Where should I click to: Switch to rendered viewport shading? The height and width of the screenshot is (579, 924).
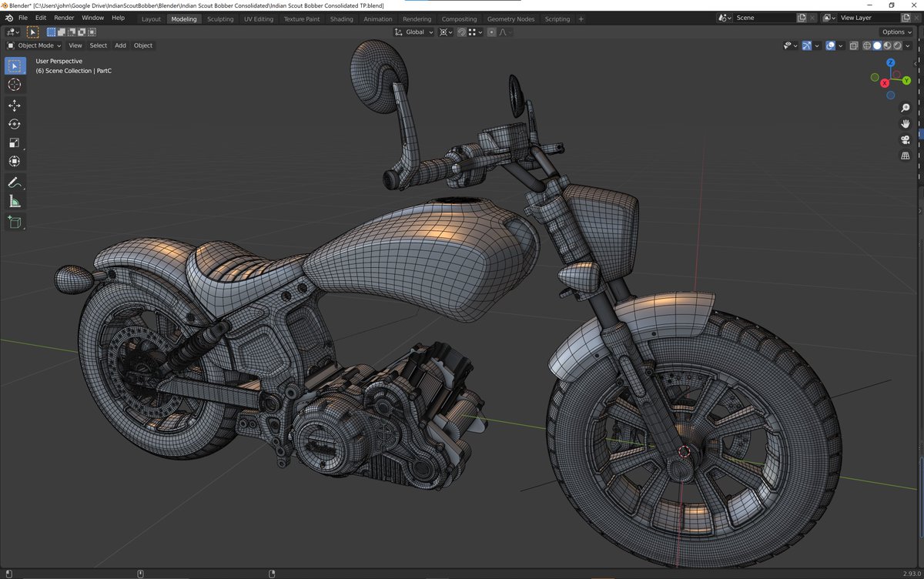pos(897,45)
